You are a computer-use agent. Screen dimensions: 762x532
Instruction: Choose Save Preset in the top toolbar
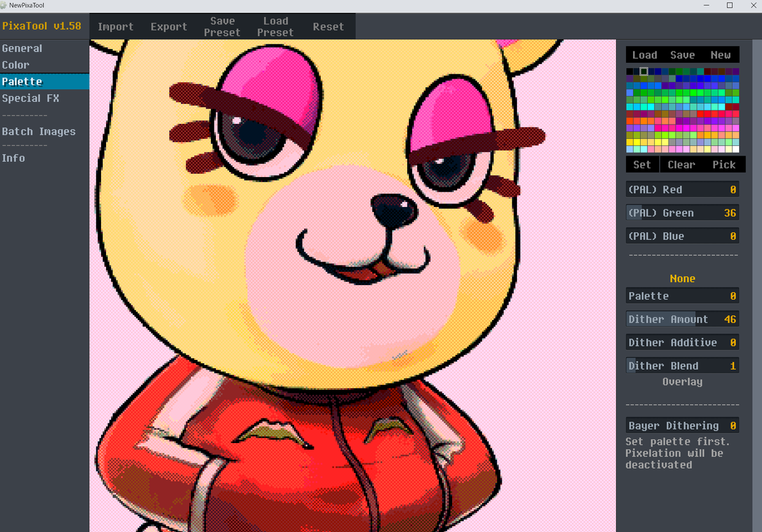coord(222,27)
